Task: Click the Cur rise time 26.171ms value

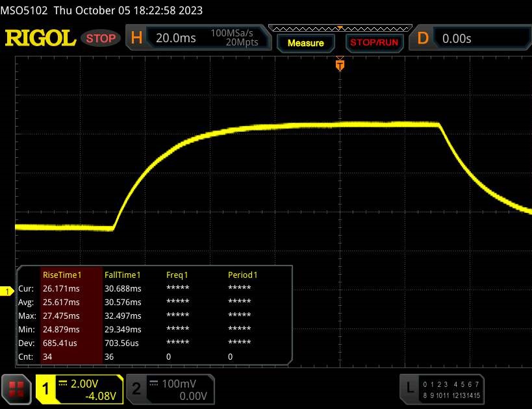Action: coord(61,289)
